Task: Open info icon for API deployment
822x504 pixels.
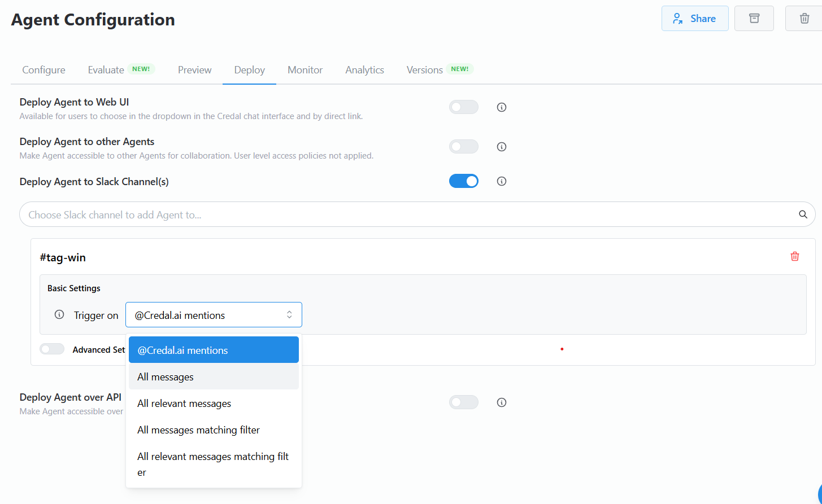Action: click(501, 402)
